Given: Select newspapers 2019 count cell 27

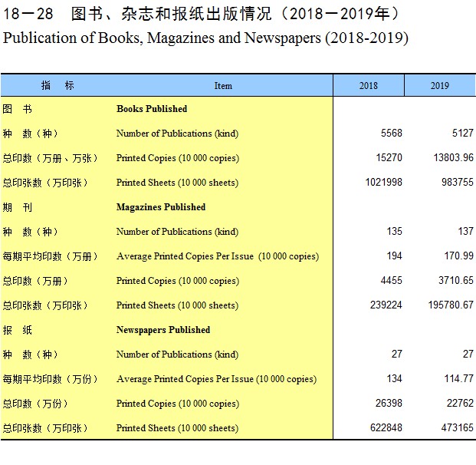Looking at the screenshot, I should pyautogui.click(x=468, y=354).
